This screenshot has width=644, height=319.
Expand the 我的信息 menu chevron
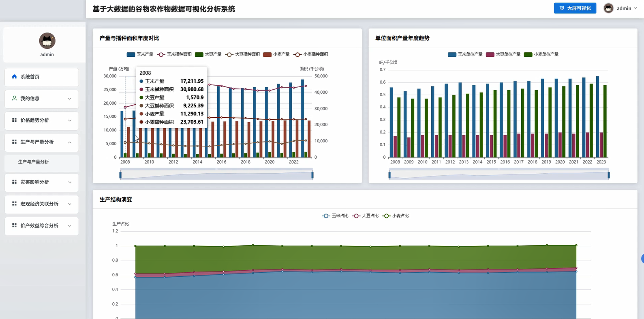point(70,99)
